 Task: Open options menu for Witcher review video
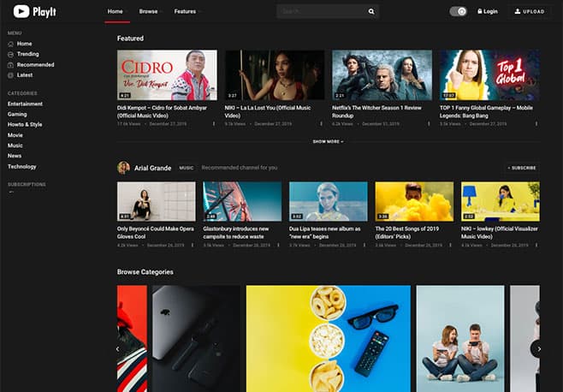(429, 124)
